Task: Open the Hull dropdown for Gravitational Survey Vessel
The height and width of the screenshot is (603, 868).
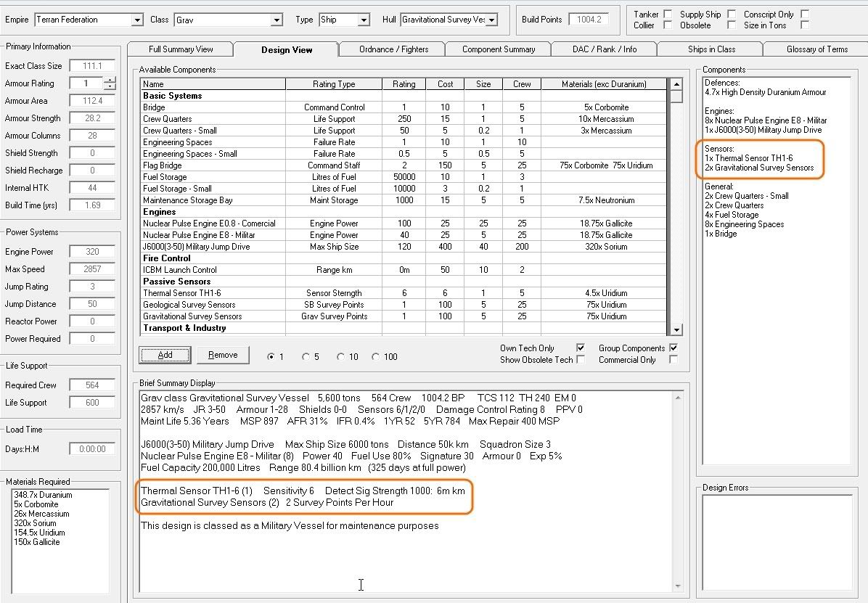Action: 491,20
